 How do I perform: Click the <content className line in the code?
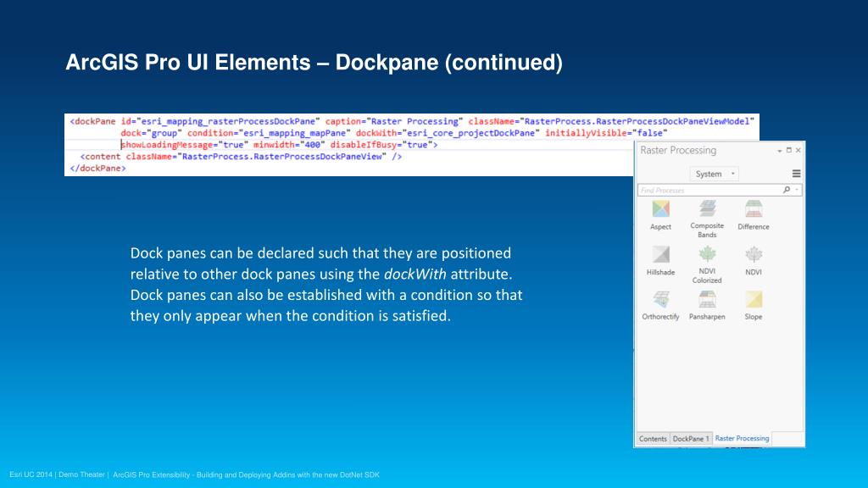tap(241, 157)
